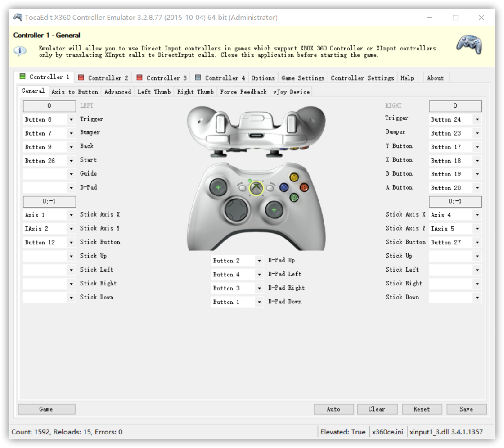Click the left Guide mapping input field
The image size is (504, 448).
(x=45, y=174)
